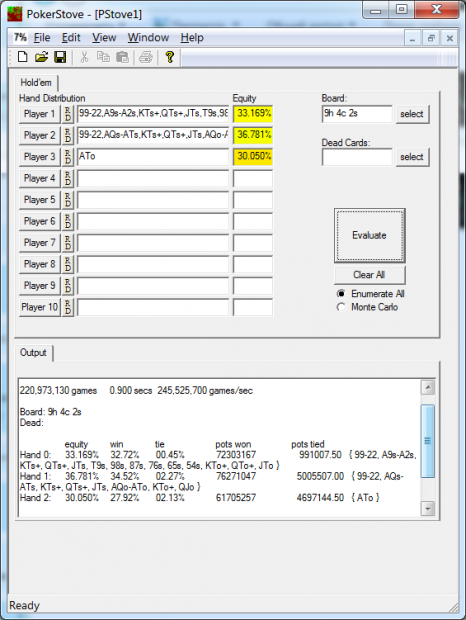Click the Player 3 equity value 30.050%

coord(253,157)
